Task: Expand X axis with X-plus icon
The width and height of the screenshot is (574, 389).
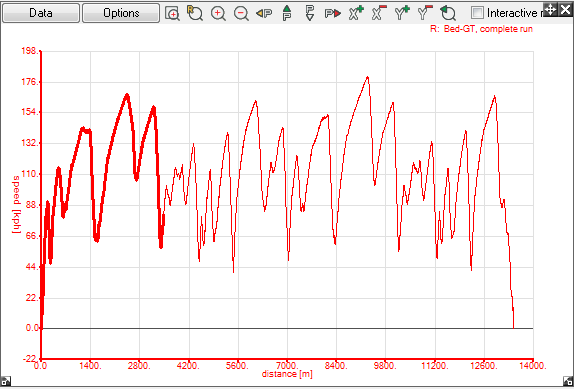Action: [356, 13]
